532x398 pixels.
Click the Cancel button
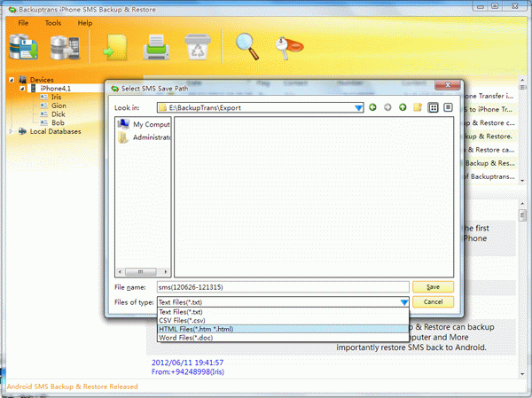point(433,302)
